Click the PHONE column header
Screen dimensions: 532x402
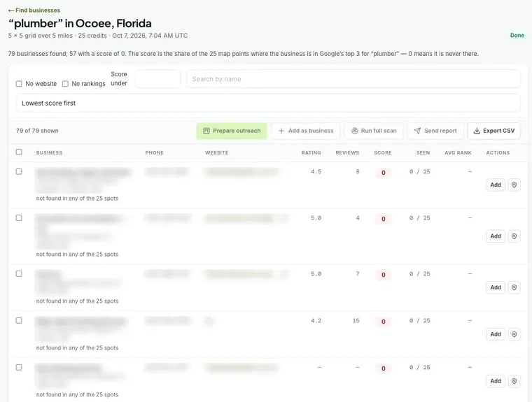point(155,153)
